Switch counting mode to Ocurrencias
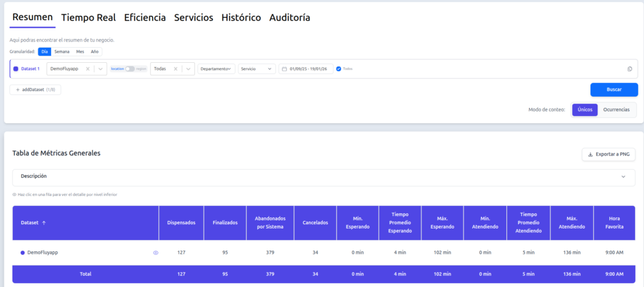Screen dimensions: 644x287 617,110
